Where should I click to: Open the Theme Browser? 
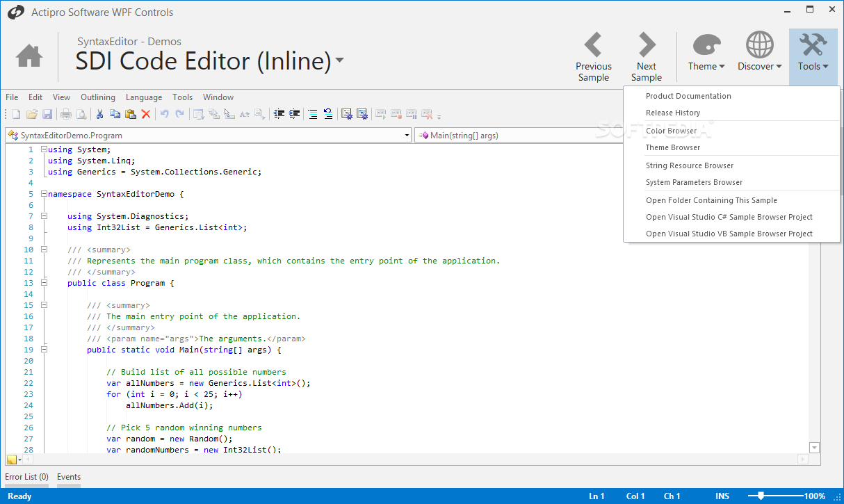pos(731,147)
